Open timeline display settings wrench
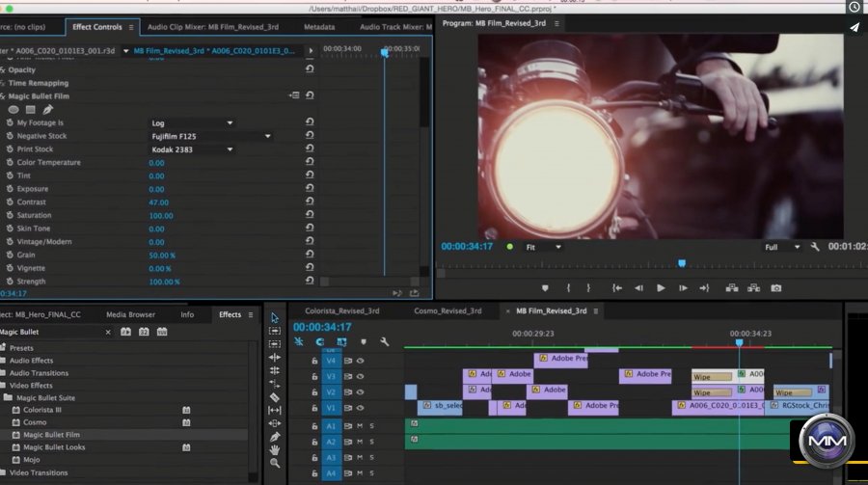 pyautogui.click(x=384, y=342)
